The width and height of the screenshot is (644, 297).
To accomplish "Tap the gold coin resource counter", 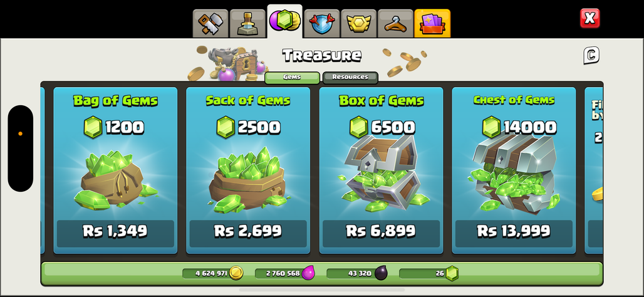I will coord(213,273).
